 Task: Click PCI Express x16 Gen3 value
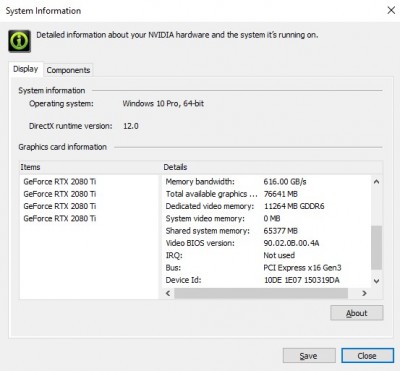point(302,268)
